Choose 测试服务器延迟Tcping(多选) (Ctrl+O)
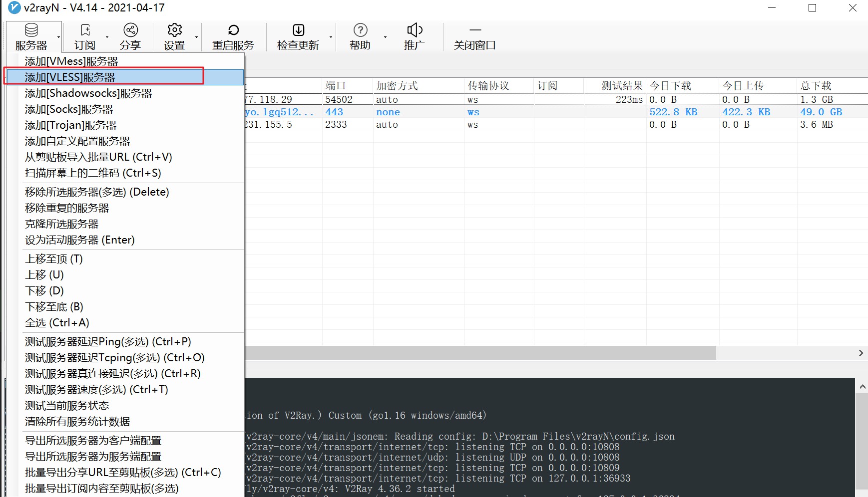The width and height of the screenshot is (868, 497). click(x=124, y=358)
